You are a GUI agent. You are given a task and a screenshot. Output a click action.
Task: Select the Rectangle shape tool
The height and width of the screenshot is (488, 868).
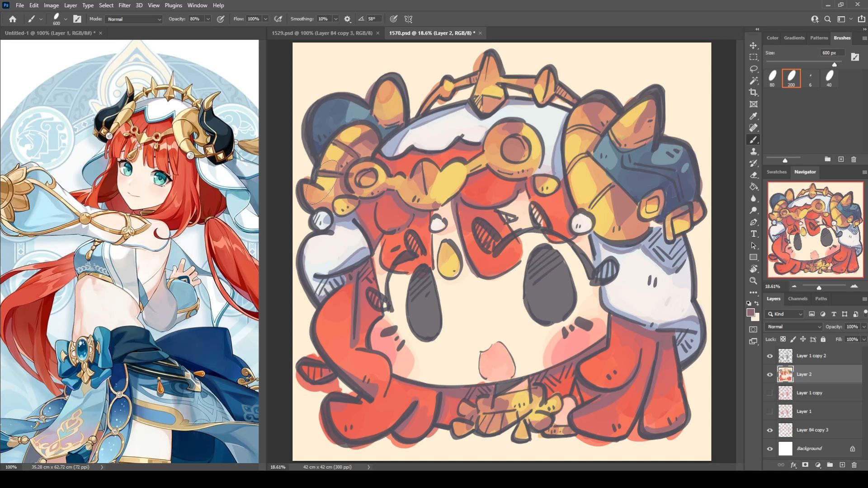click(753, 257)
